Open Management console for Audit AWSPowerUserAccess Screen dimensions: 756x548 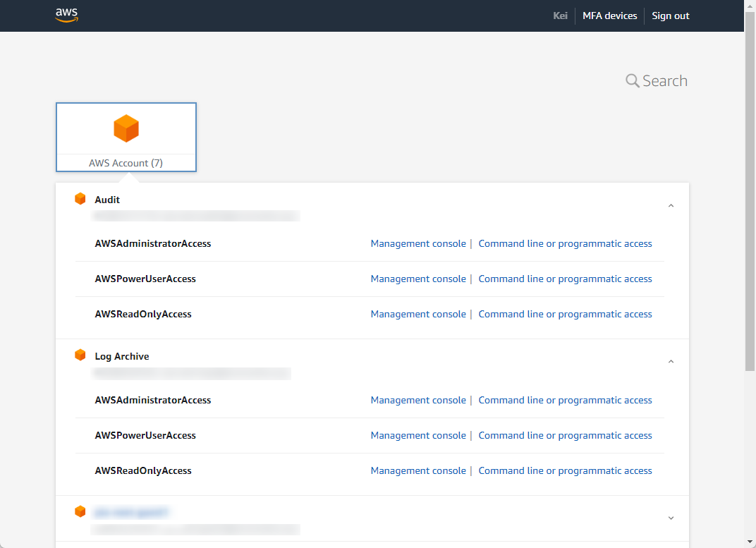pyautogui.click(x=418, y=279)
